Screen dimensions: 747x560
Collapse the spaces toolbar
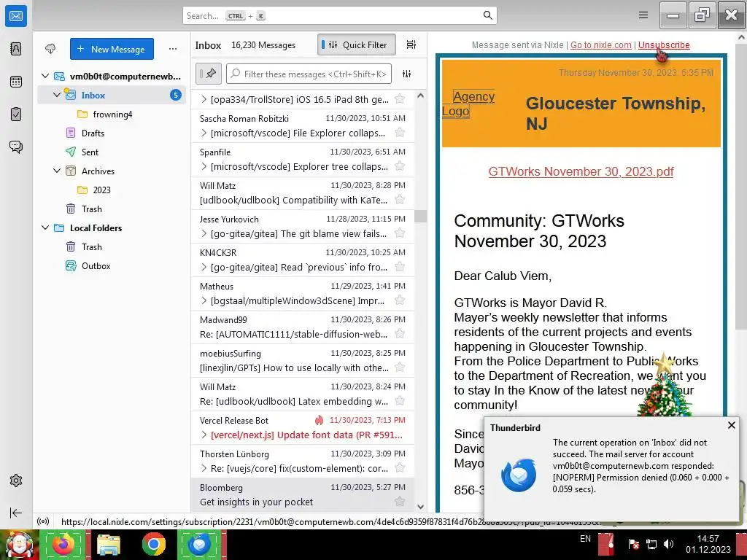pos(16,513)
